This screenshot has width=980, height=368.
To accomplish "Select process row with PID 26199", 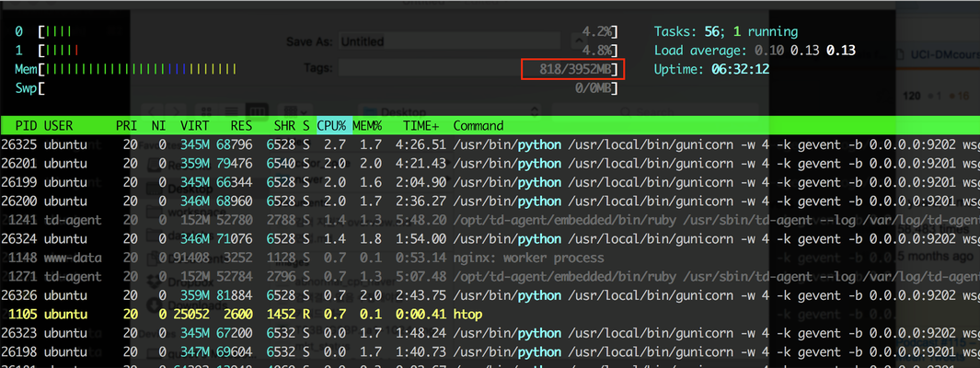I will [x=490, y=182].
